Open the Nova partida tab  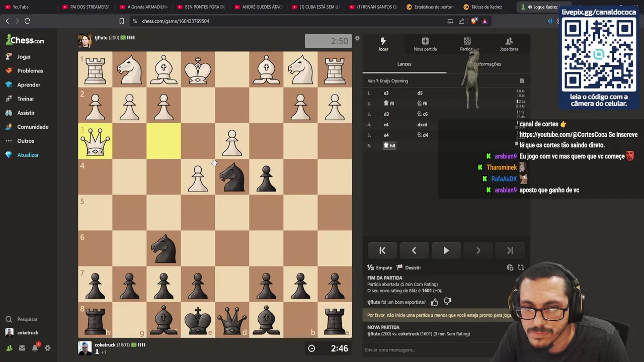(x=425, y=44)
